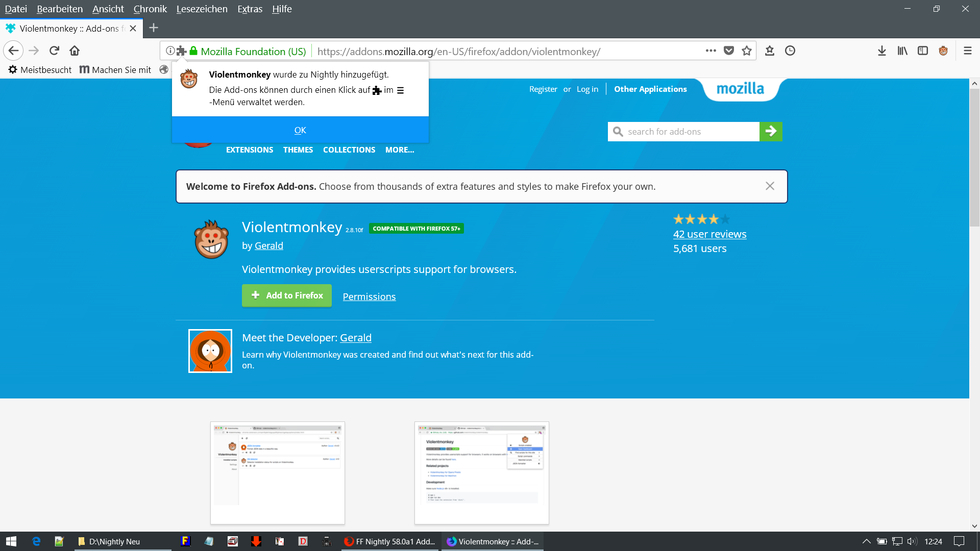The image size is (980, 551).
Task: Bookmark this page with the star icon
Action: [747, 51]
